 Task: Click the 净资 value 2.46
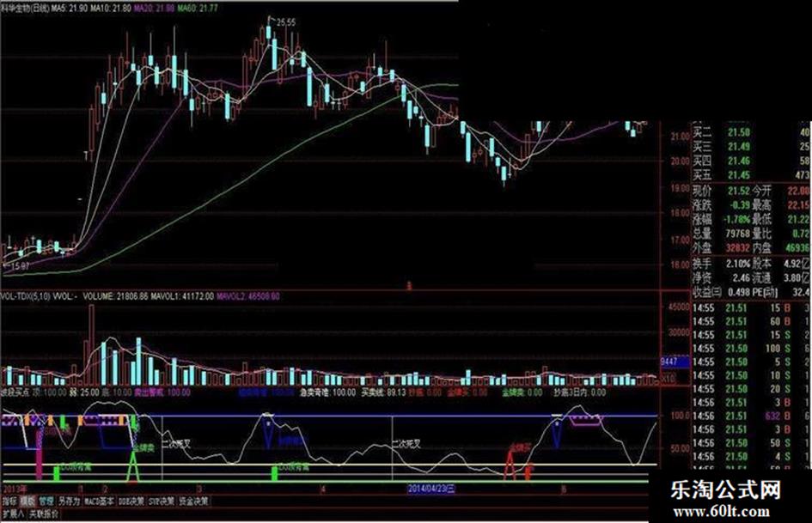click(x=741, y=278)
